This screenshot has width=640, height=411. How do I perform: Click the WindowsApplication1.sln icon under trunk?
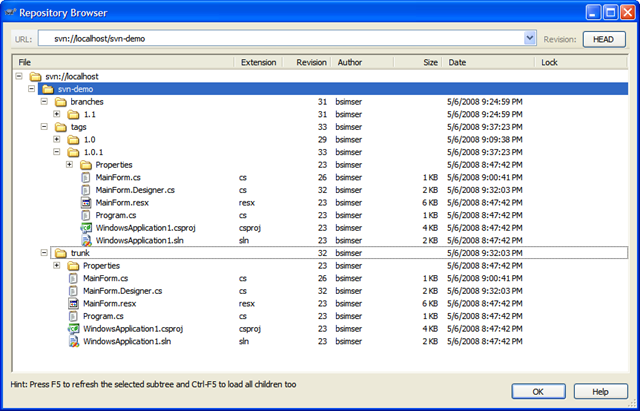point(73,342)
